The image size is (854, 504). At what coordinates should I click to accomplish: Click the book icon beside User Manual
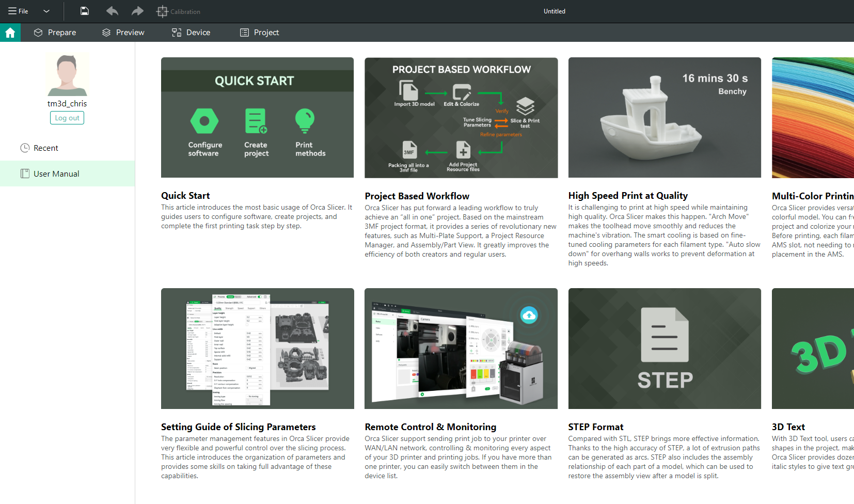point(25,174)
